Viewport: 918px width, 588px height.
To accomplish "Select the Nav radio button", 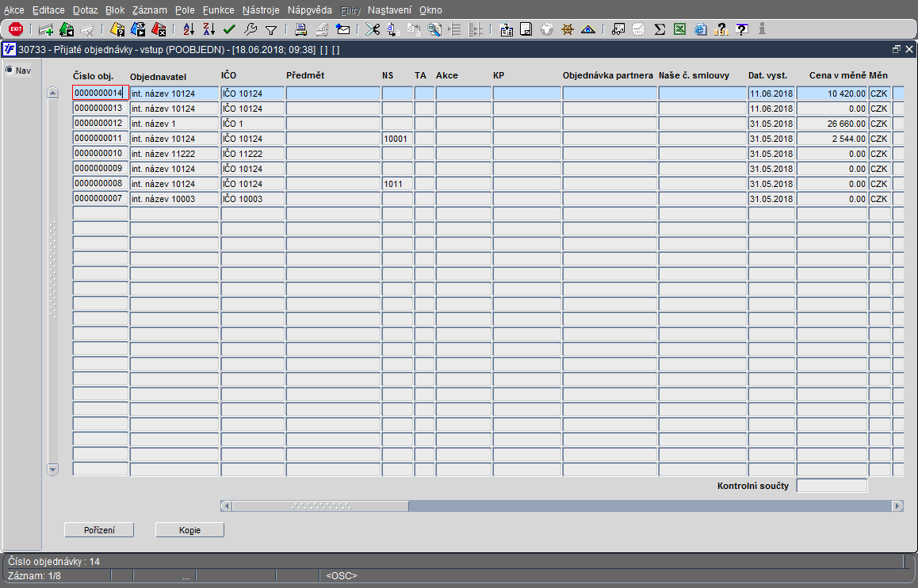I will tap(10, 71).
